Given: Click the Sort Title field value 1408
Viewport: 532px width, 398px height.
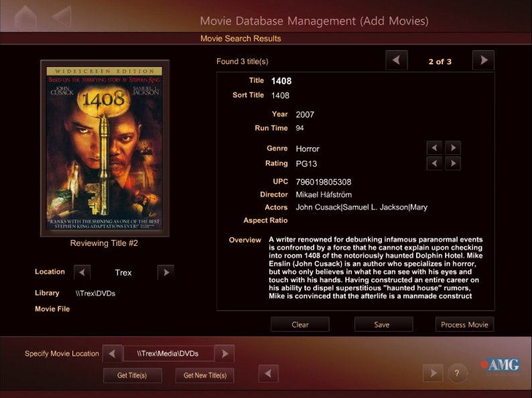Looking at the screenshot, I should point(280,96).
